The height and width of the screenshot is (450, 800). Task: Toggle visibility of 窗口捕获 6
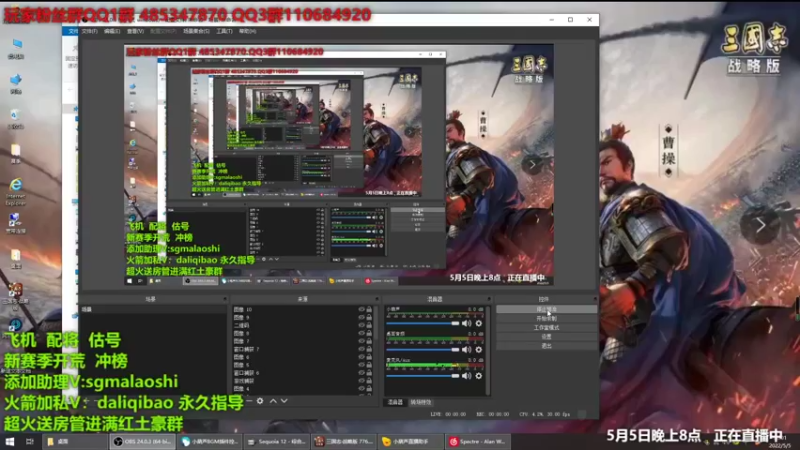point(361,373)
